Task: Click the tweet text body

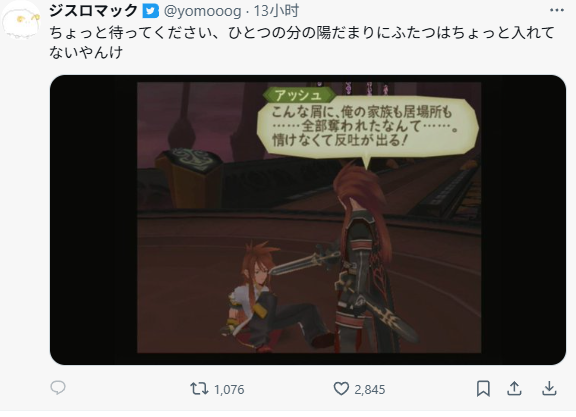Action: point(302,42)
